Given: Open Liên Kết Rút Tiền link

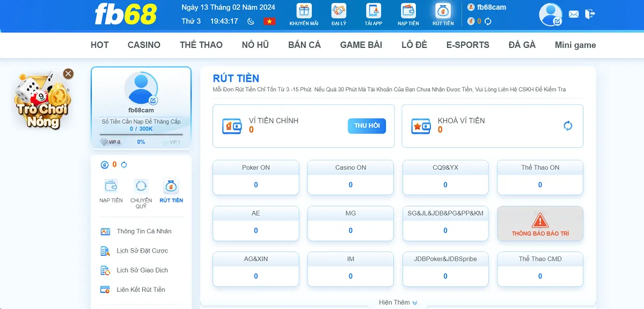Looking at the screenshot, I should [x=141, y=290].
